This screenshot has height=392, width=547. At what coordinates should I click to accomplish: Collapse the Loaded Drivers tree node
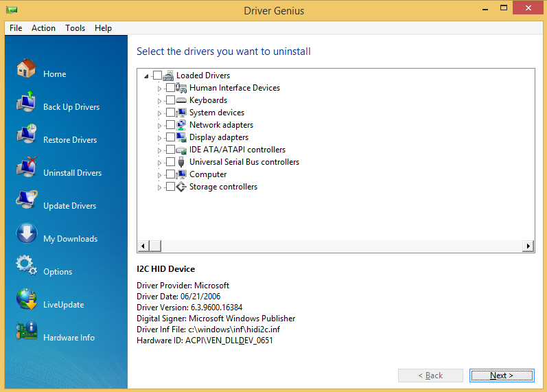point(146,76)
